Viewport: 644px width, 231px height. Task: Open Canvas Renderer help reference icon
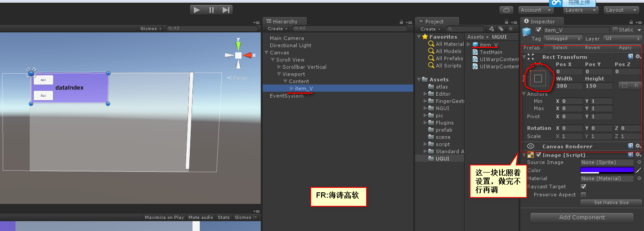631,146
